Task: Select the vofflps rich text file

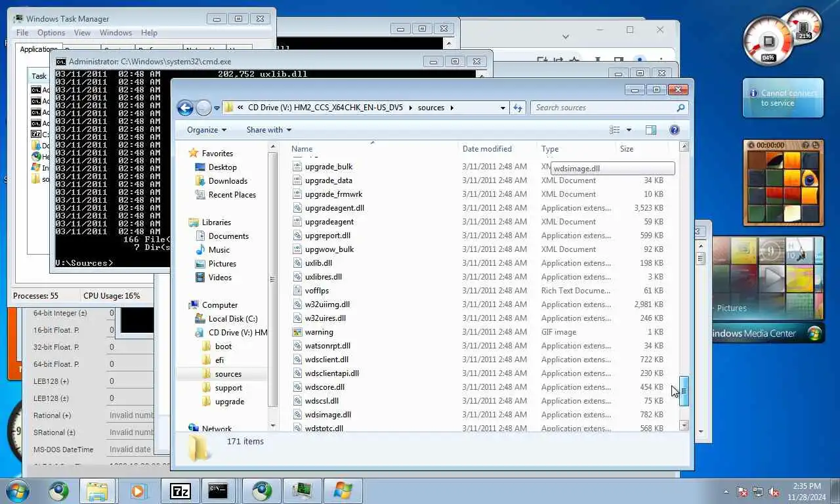Action: 317,291
